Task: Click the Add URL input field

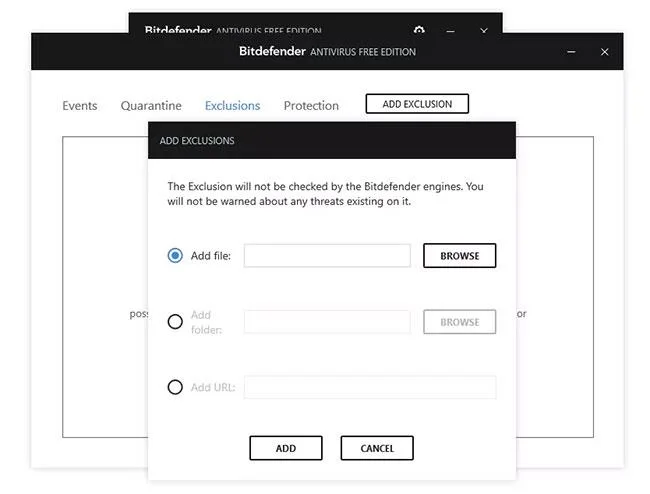Action: tap(370, 387)
